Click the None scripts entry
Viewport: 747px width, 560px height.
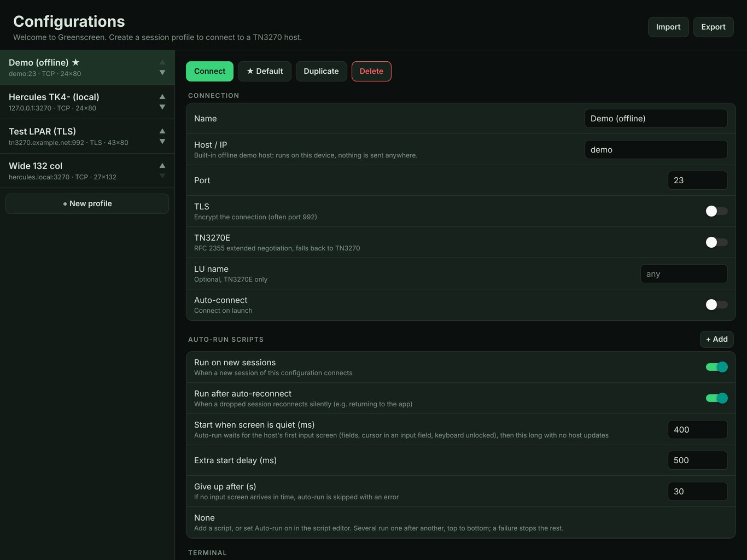[x=461, y=522]
